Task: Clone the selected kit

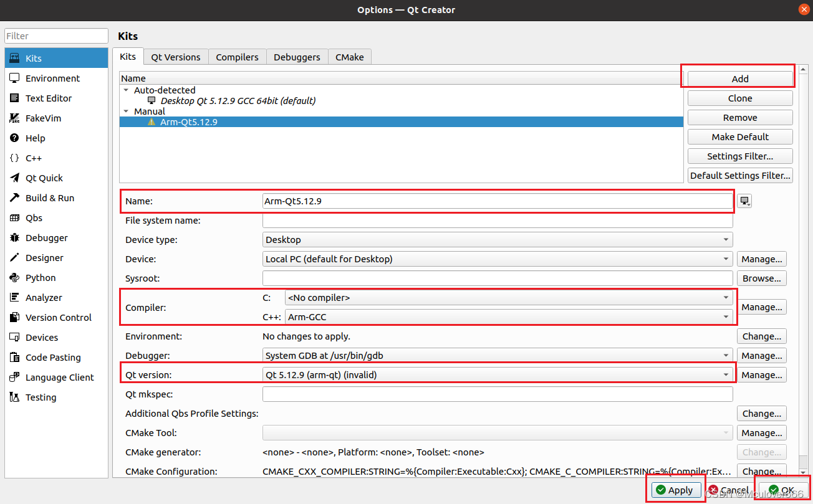Action: click(x=740, y=98)
